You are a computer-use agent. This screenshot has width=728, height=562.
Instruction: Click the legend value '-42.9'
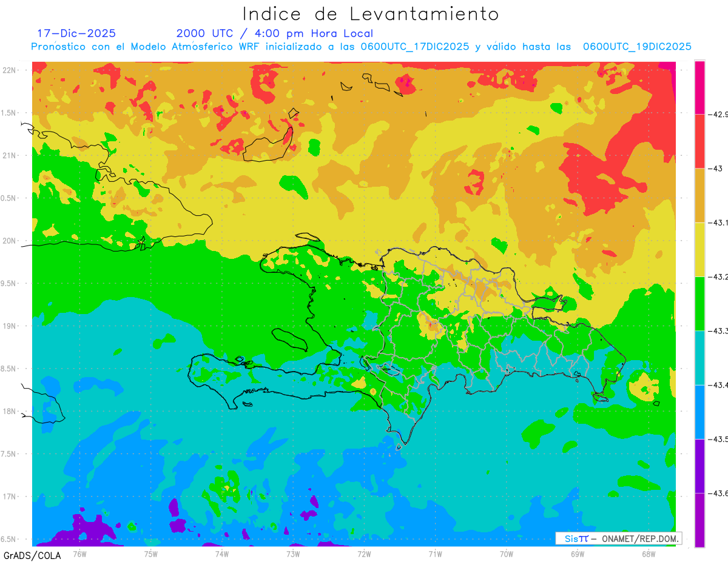tap(718, 115)
